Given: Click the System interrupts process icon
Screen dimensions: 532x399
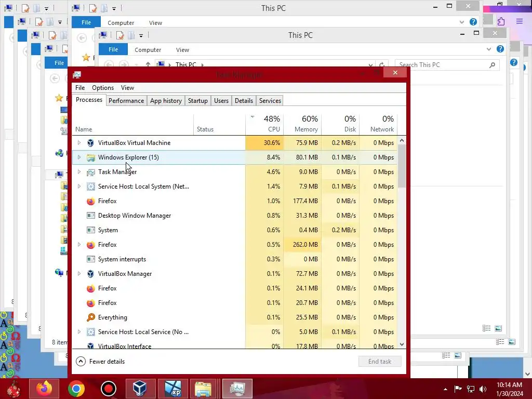Looking at the screenshot, I should (90, 259).
